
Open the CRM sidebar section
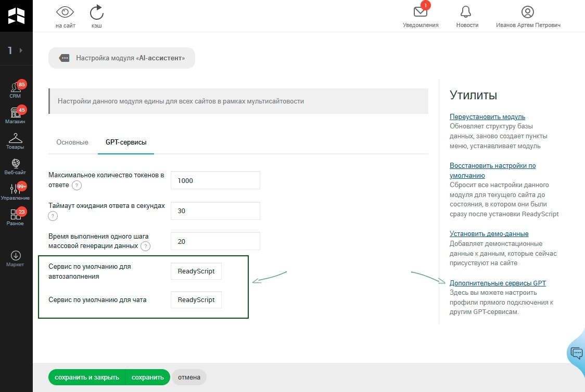(15, 90)
